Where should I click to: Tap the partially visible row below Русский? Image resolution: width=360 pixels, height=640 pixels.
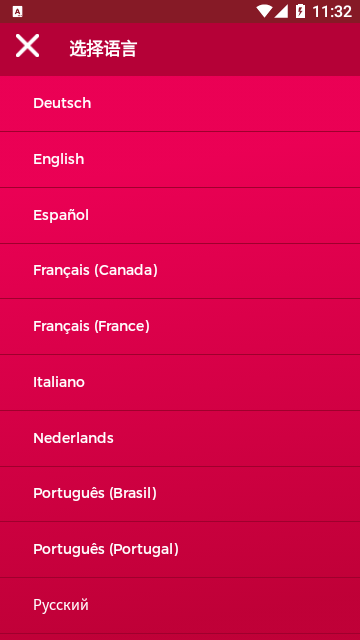click(180, 637)
